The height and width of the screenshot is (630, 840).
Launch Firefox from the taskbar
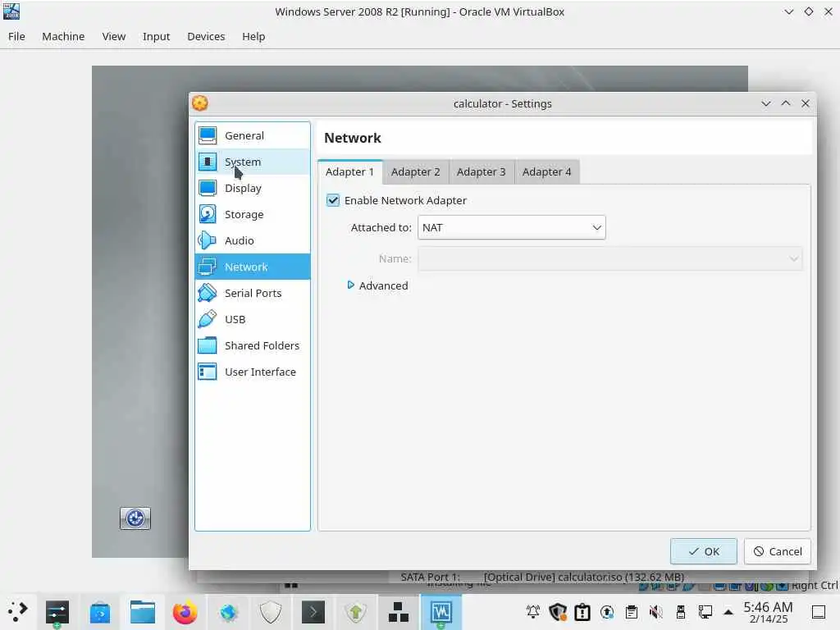click(x=185, y=612)
